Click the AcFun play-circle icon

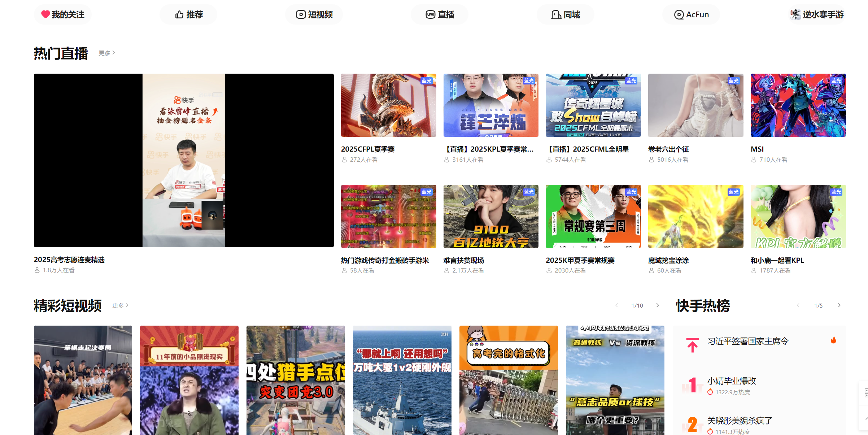click(x=679, y=14)
